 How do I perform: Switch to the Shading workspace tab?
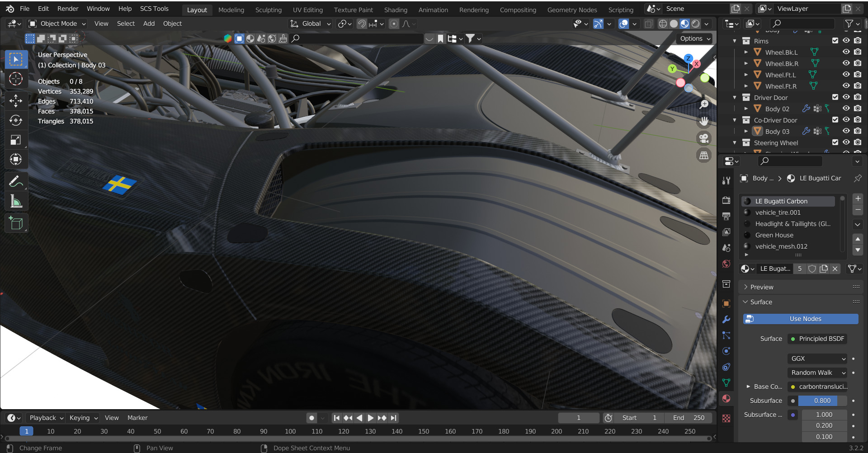coord(396,9)
